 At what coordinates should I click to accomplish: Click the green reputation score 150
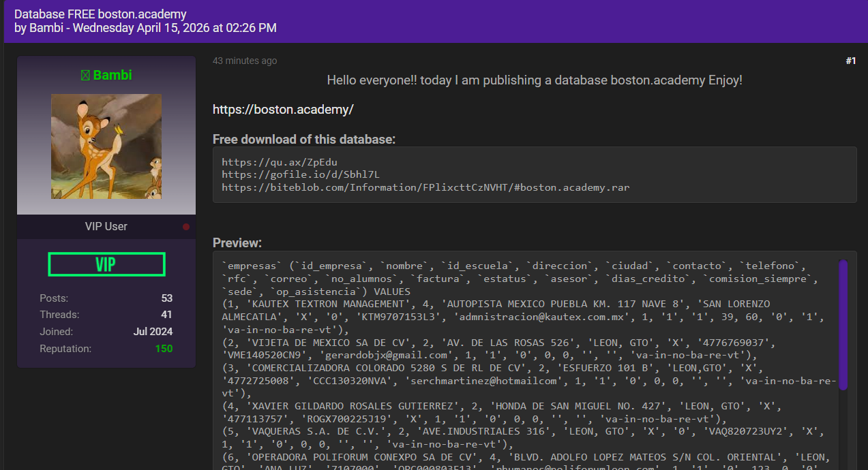click(163, 349)
